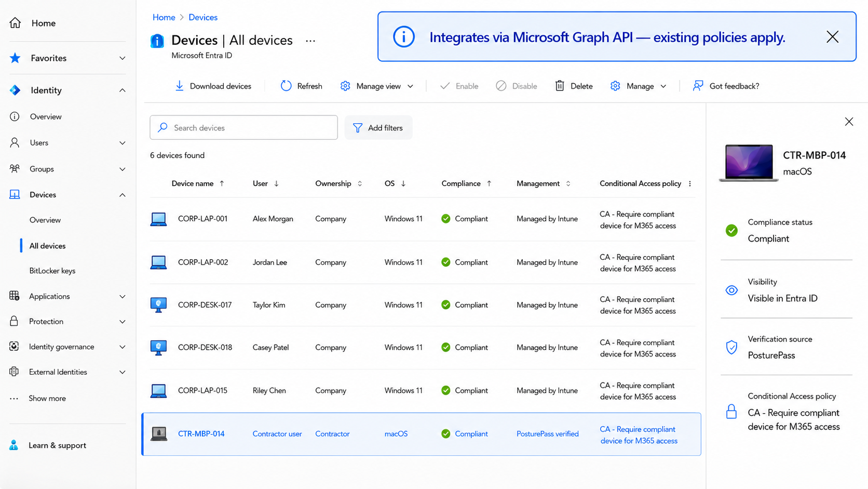
Task: Click the Identity diamond icon
Action: pyautogui.click(x=15, y=90)
